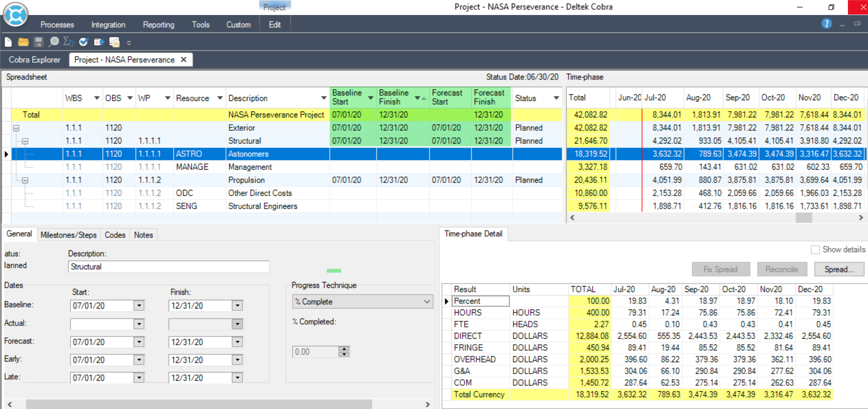868x409 pixels.
Task: Switch to the Notes tab
Action: click(x=144, y=235)
